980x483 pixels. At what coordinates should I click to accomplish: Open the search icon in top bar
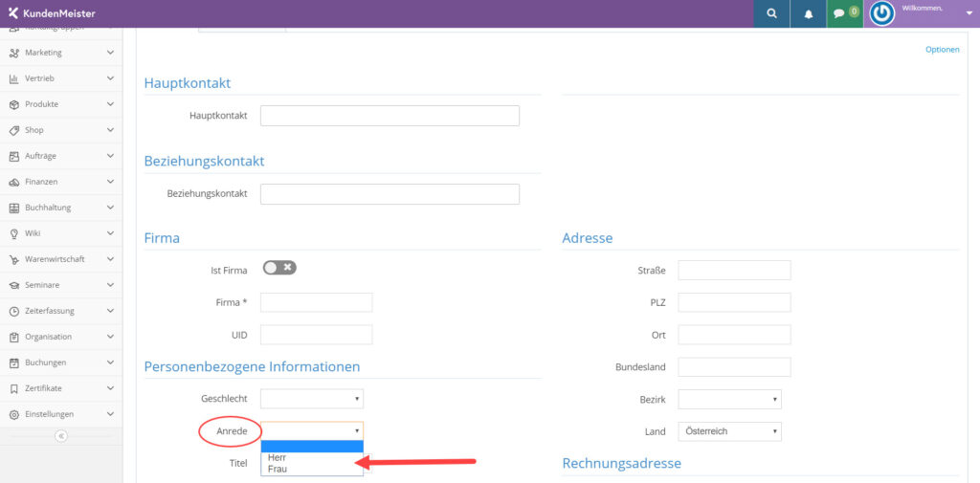(x=772, y=13)
